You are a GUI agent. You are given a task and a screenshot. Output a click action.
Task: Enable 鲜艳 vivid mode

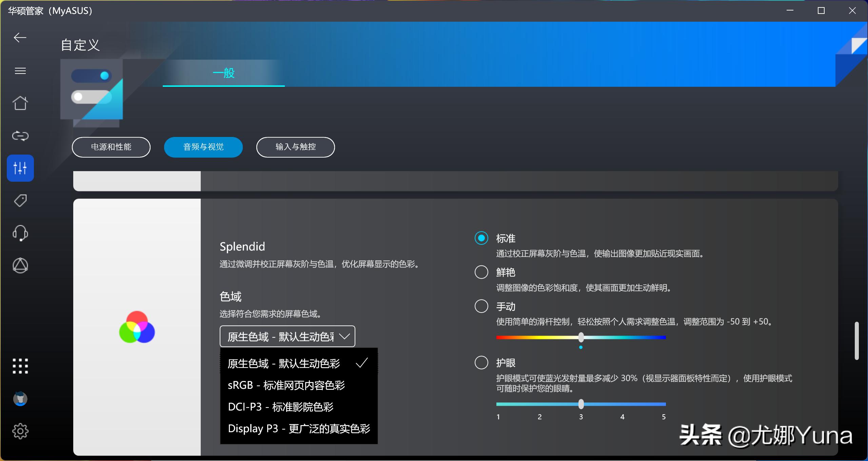point(481,272)
